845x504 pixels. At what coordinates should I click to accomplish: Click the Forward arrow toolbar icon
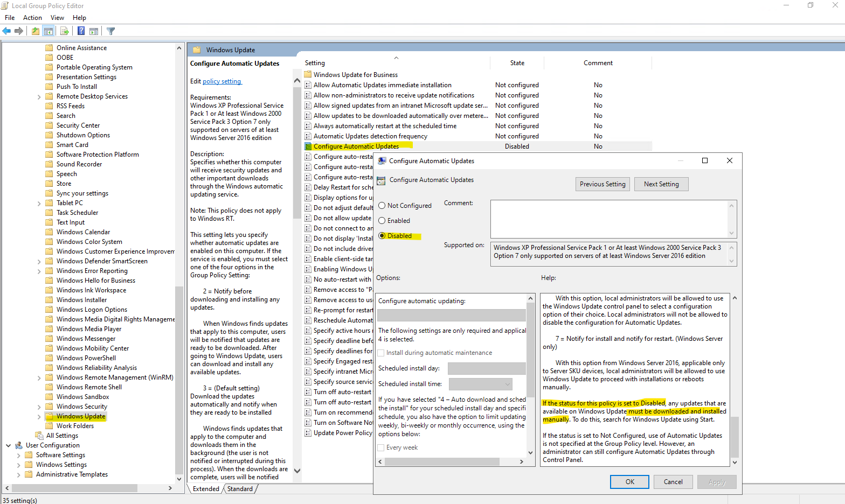19,31
